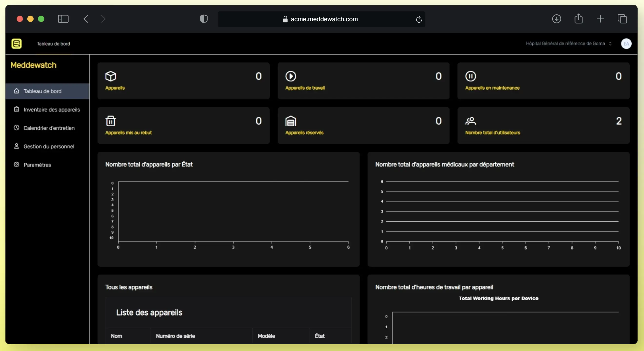Click the users icon on Nombre total d'utilisateurs card
The height and width of the screenshot is (351, 644).
pos(471,121)
